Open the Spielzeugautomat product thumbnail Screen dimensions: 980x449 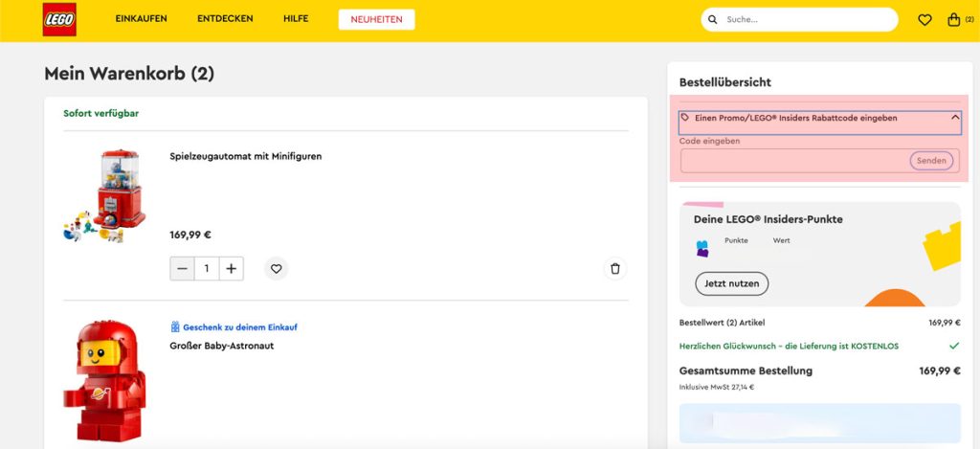[105, 195]
